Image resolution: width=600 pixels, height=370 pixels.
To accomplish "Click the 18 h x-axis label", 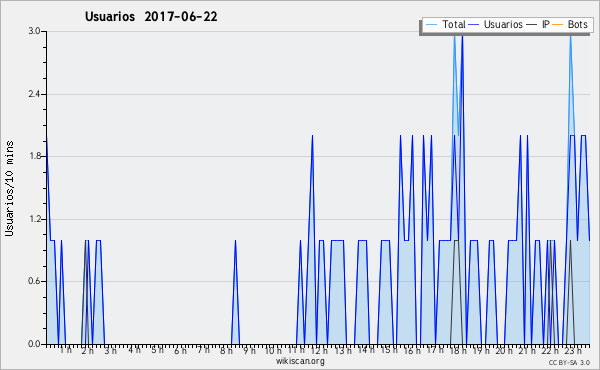I will pyautogui.click(x=458, y=350).
